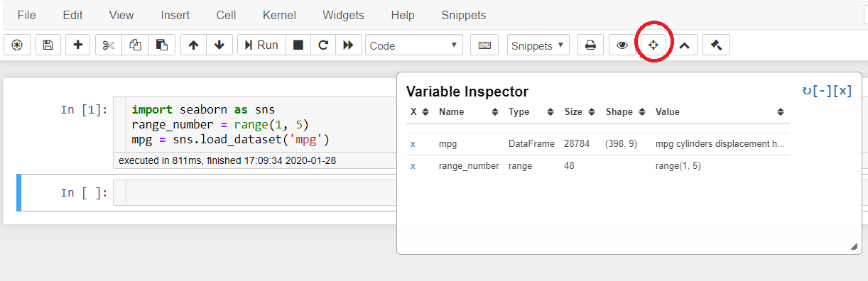Click the save and checkpoint floppy icon
The image size is (868, 281).
click(48, 45)
